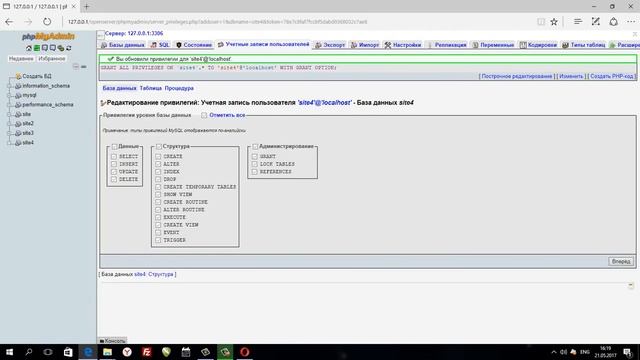640x360 pixels.
Task: Open the Базы данных tab
Action: click(x=122, y=45)
